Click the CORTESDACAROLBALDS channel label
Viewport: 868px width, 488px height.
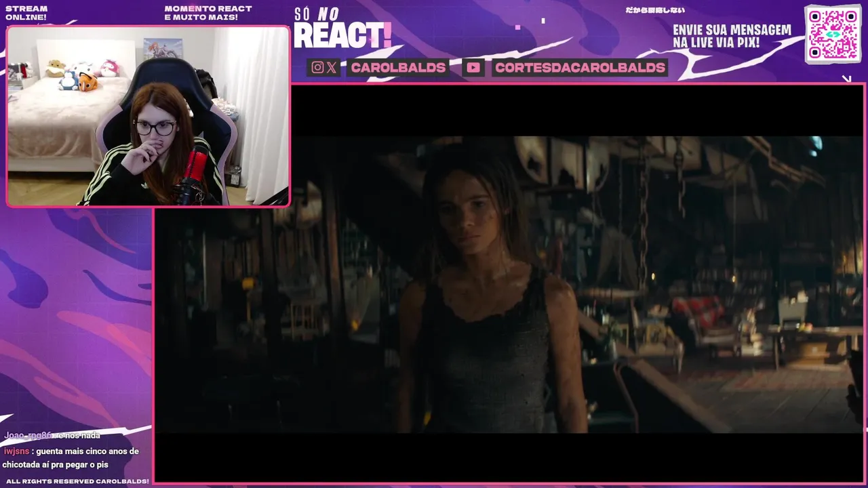click(x=580, y=68)
